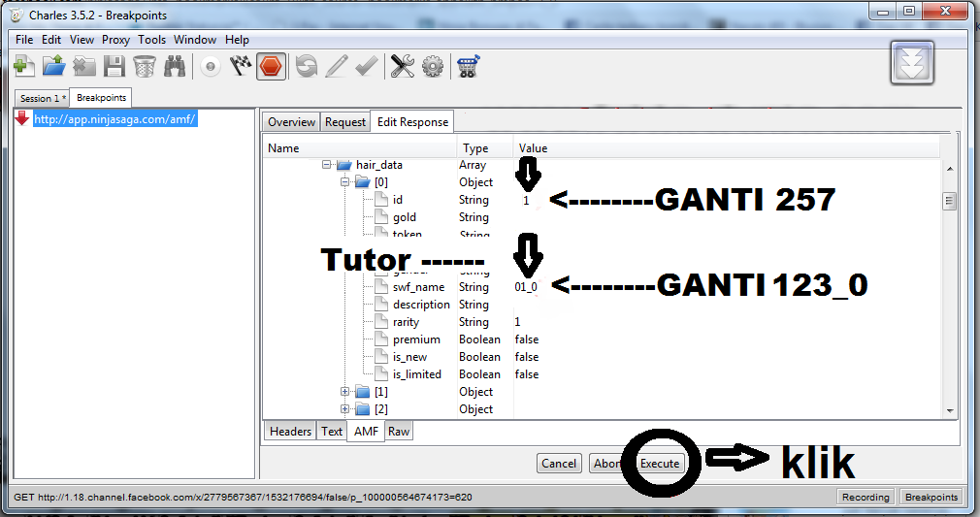Switch to the Overview tab
Image resolution: width=980 pixels, height=517 pixels.
(x=291, y=122)
